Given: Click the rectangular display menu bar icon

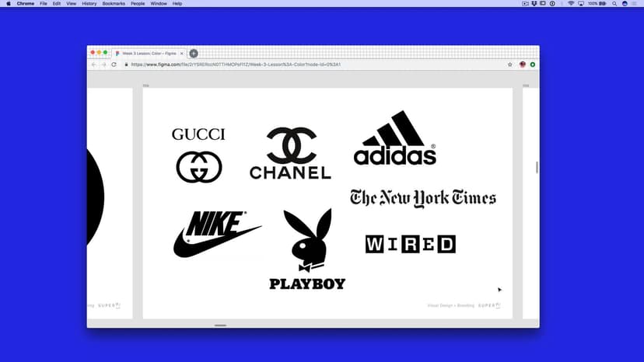Looking at the screenshot, I should [543, 3].
